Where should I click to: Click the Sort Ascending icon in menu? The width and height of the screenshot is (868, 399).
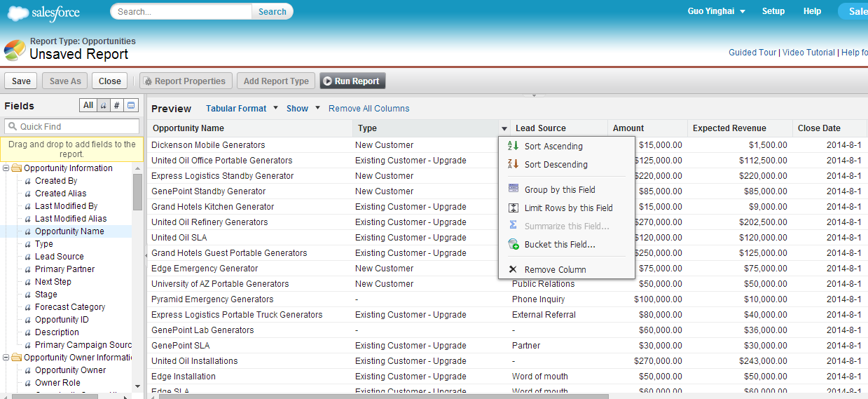click(513, 146)
